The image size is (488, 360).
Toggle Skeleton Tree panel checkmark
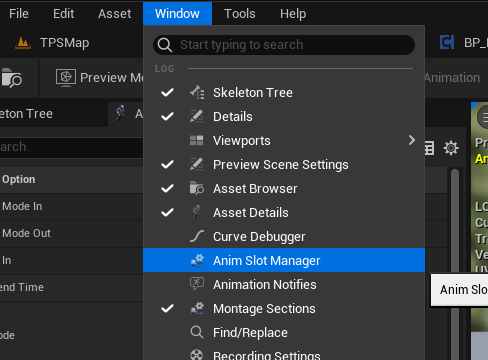(x=167, y=92)
